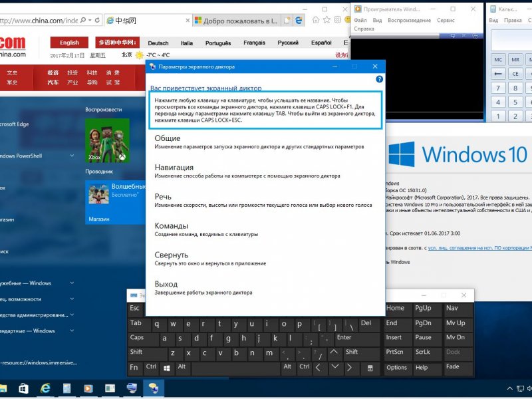Open the Narrator help question mark icon
The height and width of the screenshot is (399, 532).
(x=379, y=79)
